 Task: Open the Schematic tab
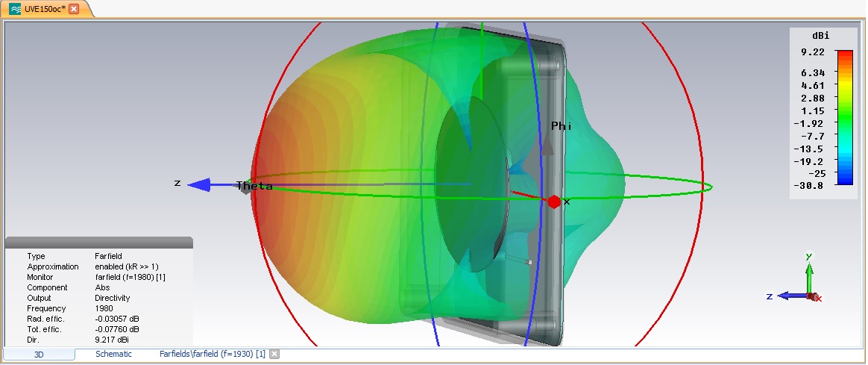(113, 354)
